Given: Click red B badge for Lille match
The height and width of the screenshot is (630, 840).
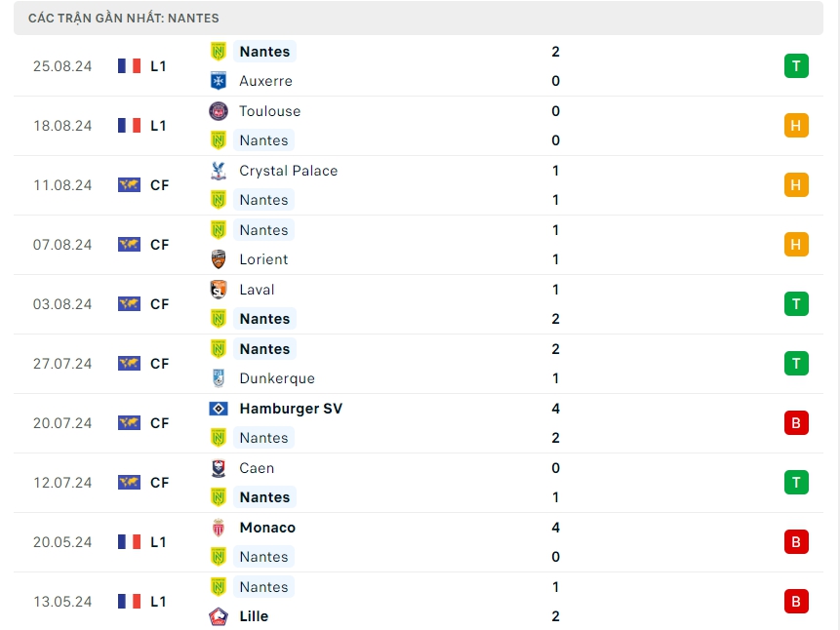Looking at the screenshot, I should [796, 602].
